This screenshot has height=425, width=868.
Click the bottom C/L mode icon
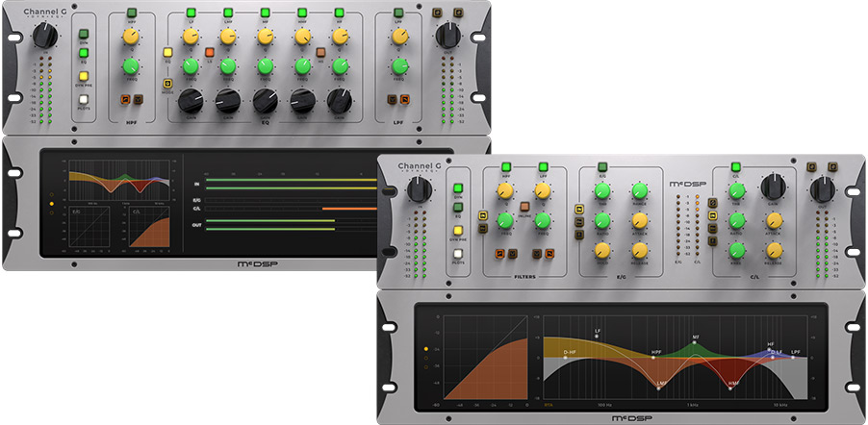713,241
